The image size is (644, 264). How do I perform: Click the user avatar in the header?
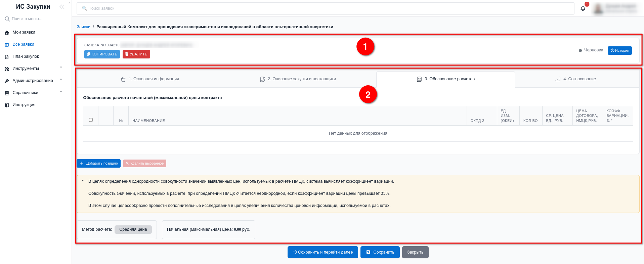click(x=598, y=8)
